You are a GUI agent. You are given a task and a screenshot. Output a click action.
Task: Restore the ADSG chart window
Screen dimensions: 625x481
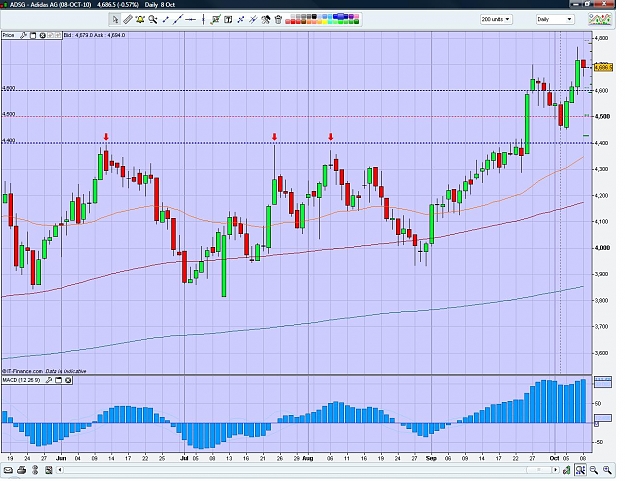(588, 4)
